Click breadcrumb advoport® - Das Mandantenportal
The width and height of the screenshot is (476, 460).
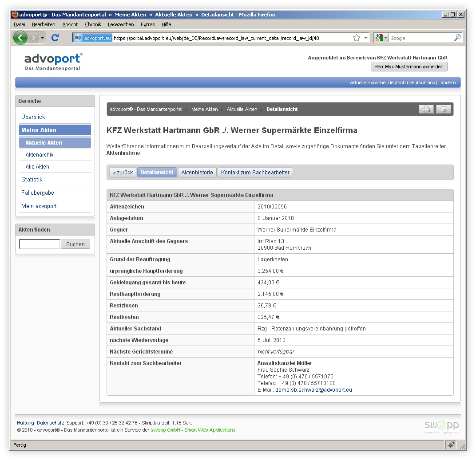click(146, 109)
